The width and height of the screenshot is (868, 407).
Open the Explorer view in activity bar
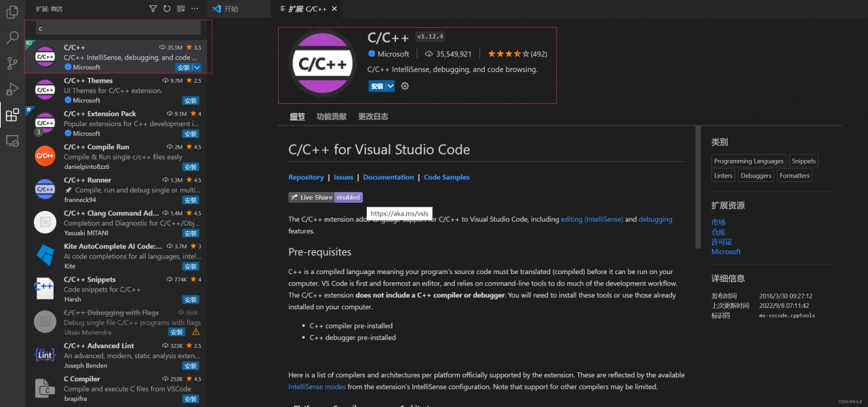(12, 12)
